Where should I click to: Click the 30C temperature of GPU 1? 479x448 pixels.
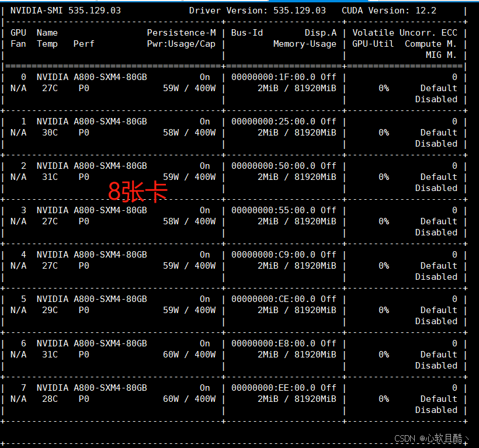coord(50,133)
